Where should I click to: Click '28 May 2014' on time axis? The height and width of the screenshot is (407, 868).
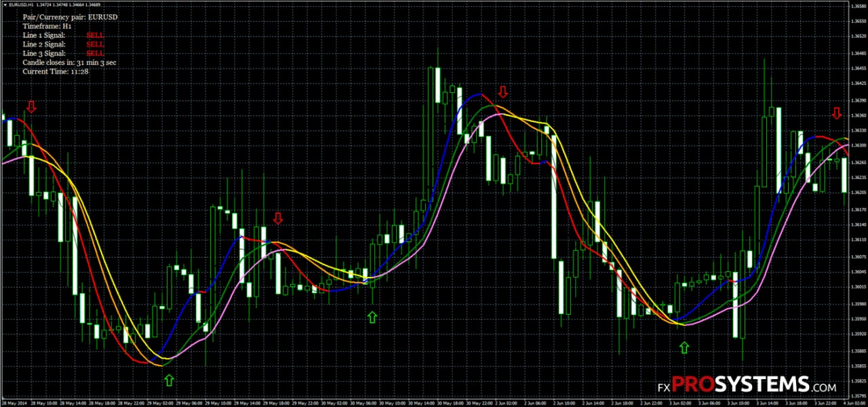[14, 404]
